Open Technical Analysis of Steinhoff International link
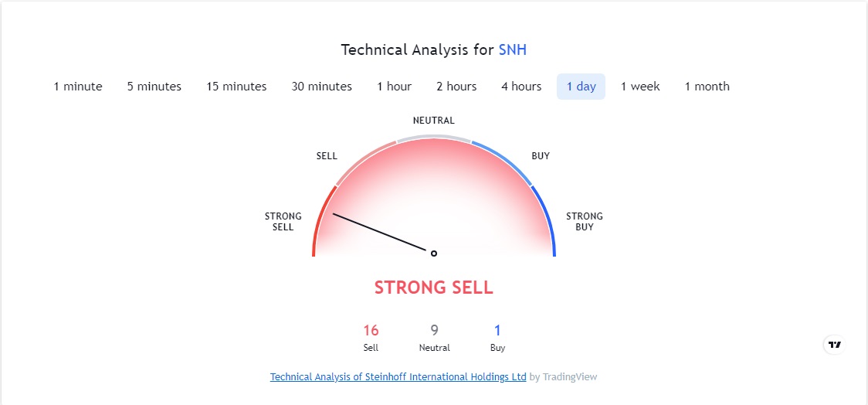Viewport: 868px width, 405px height. pos(398,376)
